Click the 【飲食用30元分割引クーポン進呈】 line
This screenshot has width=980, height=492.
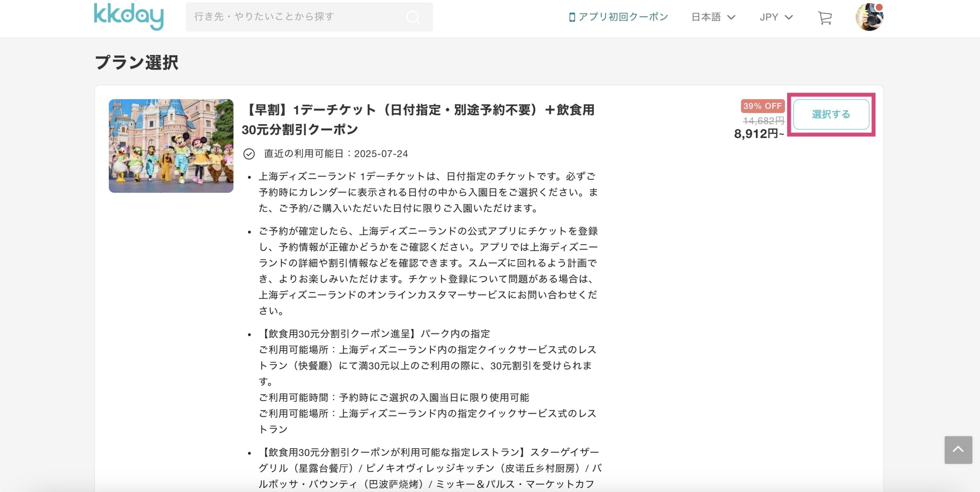(x=374, y=334)
